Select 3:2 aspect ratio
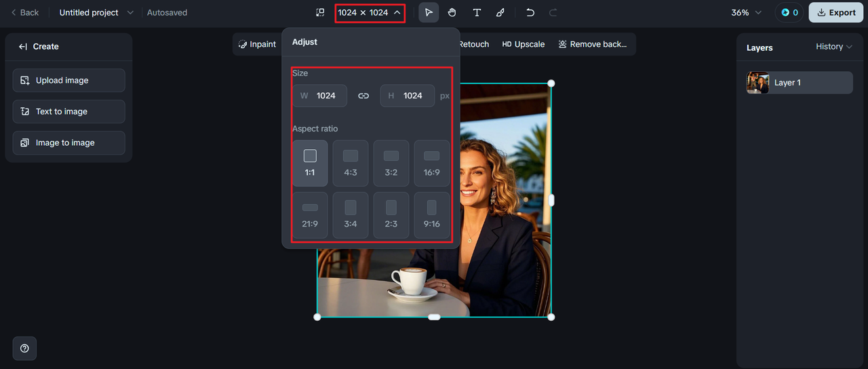 391,163
